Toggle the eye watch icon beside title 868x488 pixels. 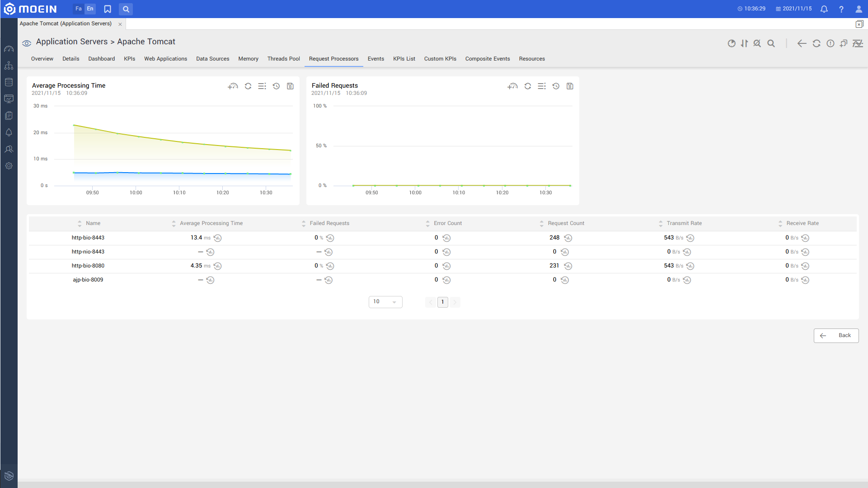27,43
